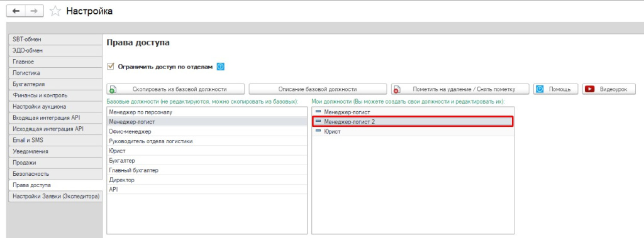Click the row icon next to Менеджер-логист 2

318,121
